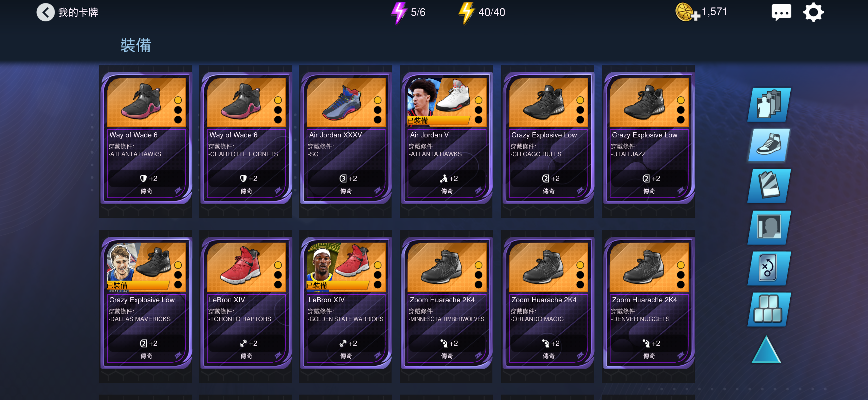Image resolution: width=868 pixels, height=400 pixels.
Task: Add coins with the gold basketball plus icon
Action: 687,12
